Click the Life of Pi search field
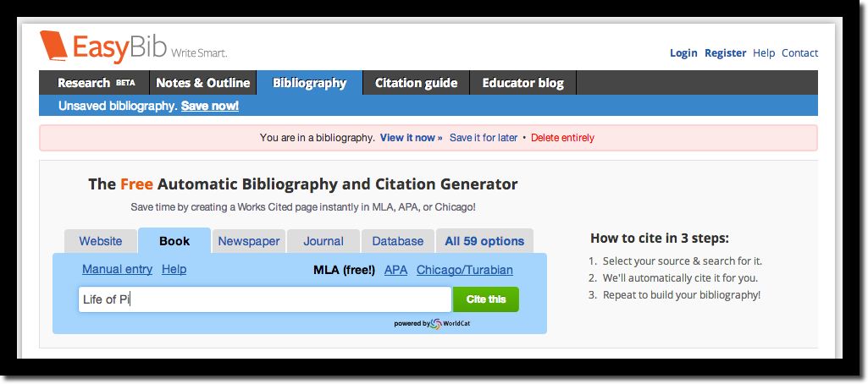 264,299
